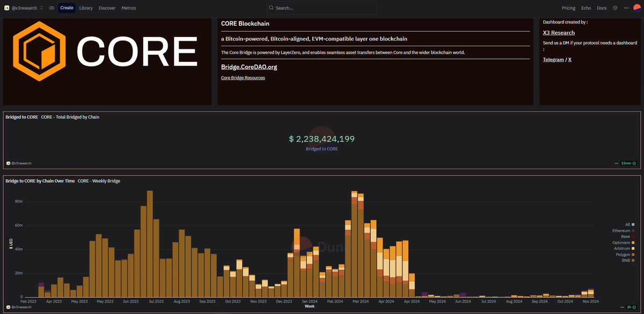This screenshot has width=644, height=314.
Task: Click the $ 2,238,424,199 counter value
Action: pos(322,139)
